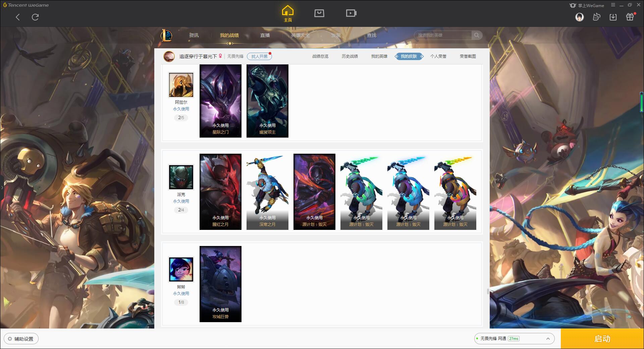This screenshot has height=349, width=644.
Task: Click the League of Legends logo icon
Action: tap(166, 35)
